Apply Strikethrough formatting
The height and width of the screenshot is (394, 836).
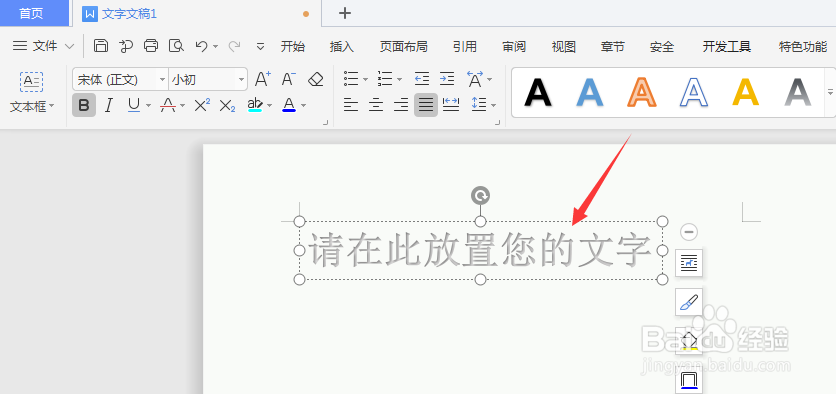(x=168, y=105)
